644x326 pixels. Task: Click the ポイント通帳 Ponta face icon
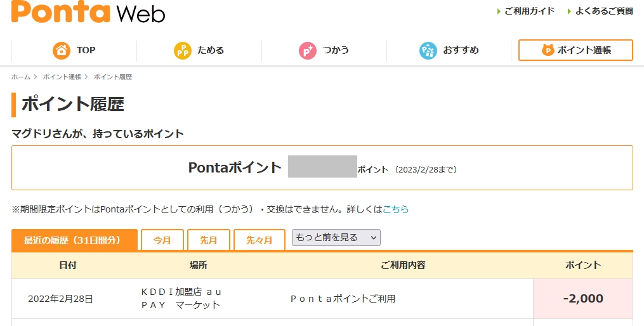[548, 50]
